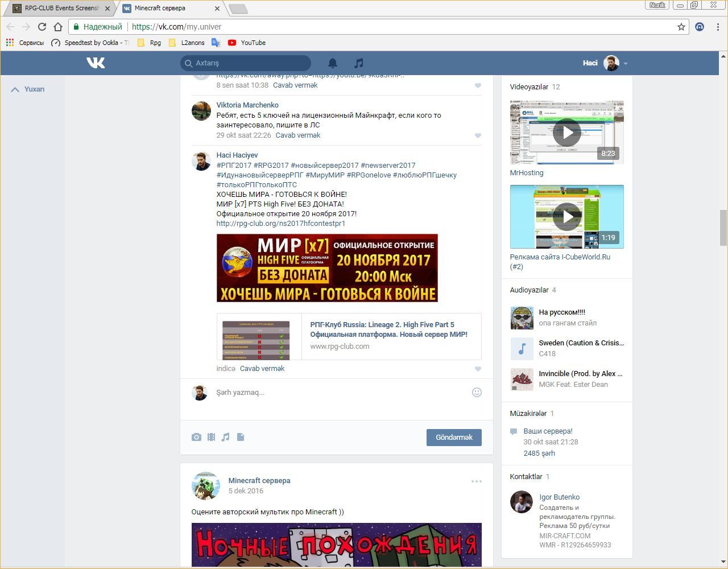Viewport: 728px width, 569px height.
Task: Play the I-CubeWorld.Ru video
Action: click(x=567, y=217)
